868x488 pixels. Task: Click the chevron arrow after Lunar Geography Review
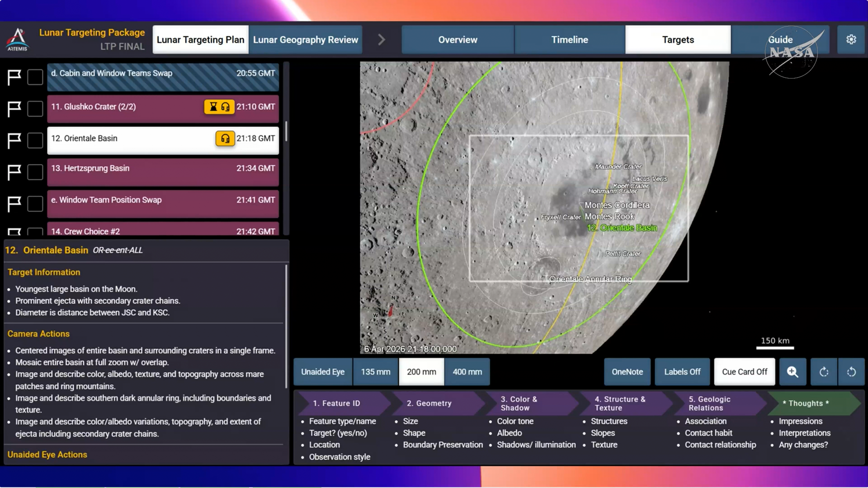[381, 40]
